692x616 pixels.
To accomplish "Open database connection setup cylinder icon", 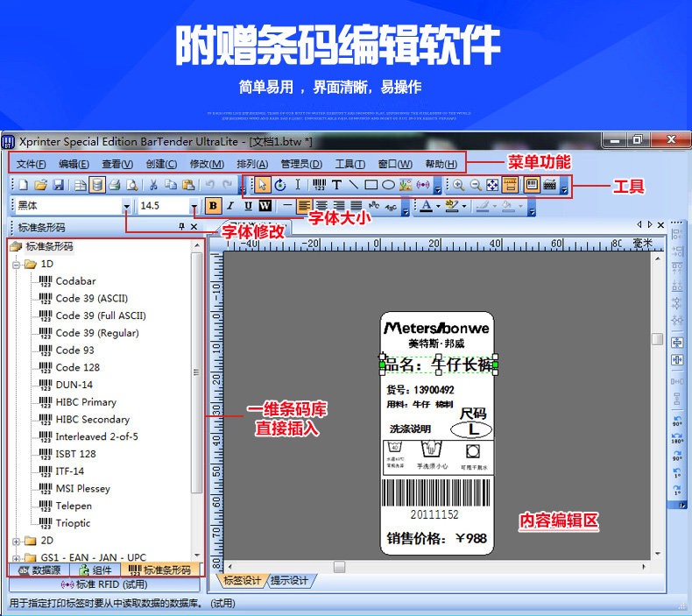I will (x=96, y=185).
